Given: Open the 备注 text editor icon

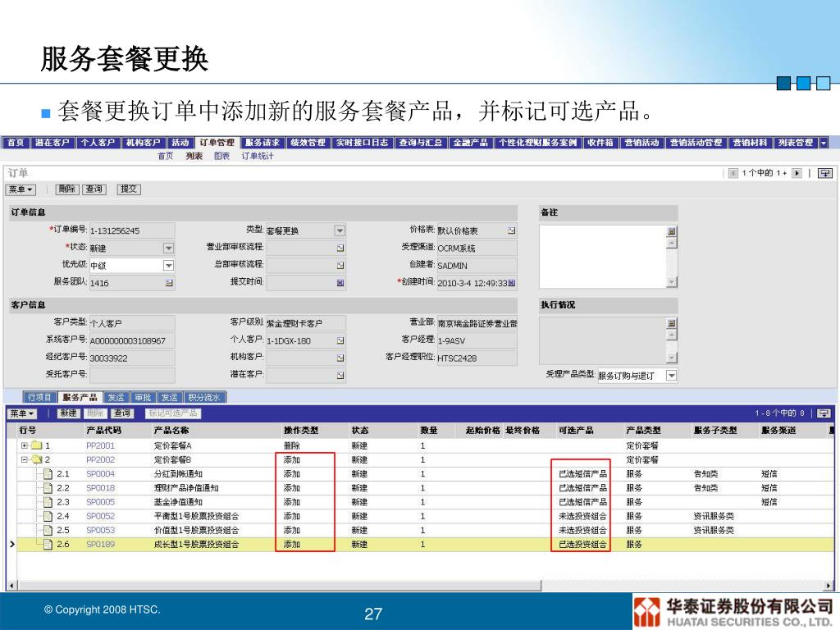Looking at the screenshot, I should pos(671,231).
